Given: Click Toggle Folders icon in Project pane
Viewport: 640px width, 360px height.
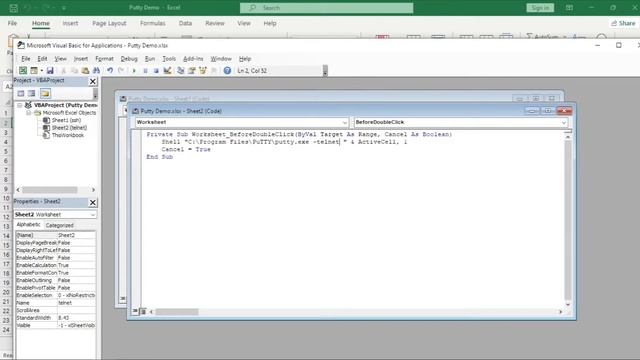Looking at the screenshot, I should (x=45, y=93).
